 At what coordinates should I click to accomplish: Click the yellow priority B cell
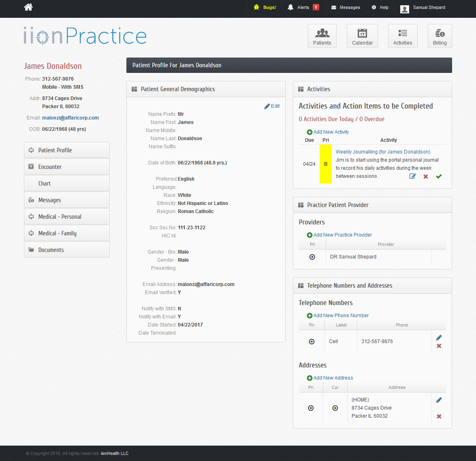326,164
